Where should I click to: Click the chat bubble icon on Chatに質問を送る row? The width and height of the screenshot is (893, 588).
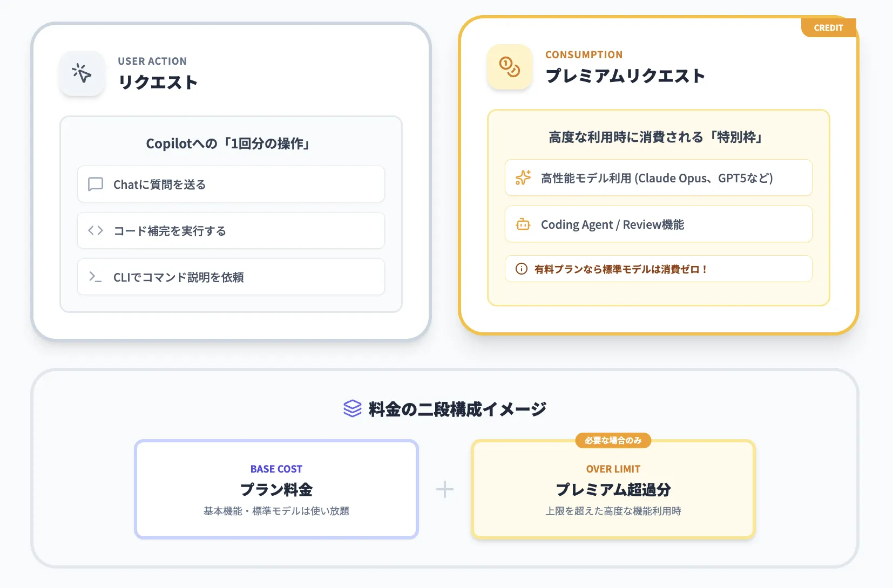click(96, 184)
